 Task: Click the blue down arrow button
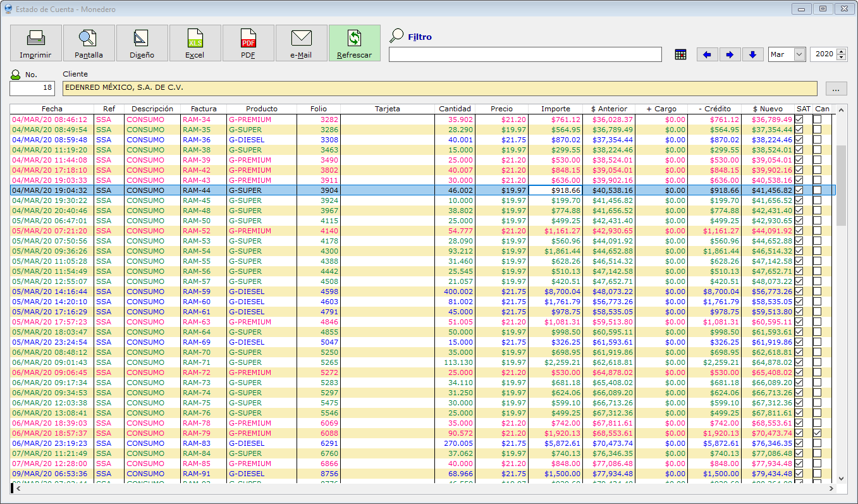coord(752,54)
